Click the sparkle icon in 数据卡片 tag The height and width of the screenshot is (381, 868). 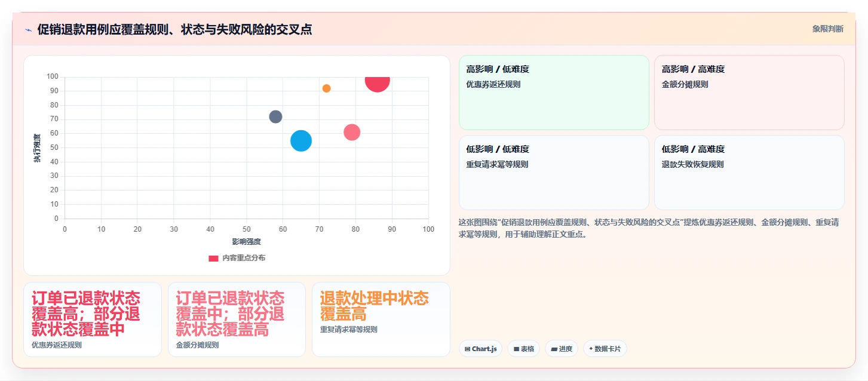click(x=591, y=349)
